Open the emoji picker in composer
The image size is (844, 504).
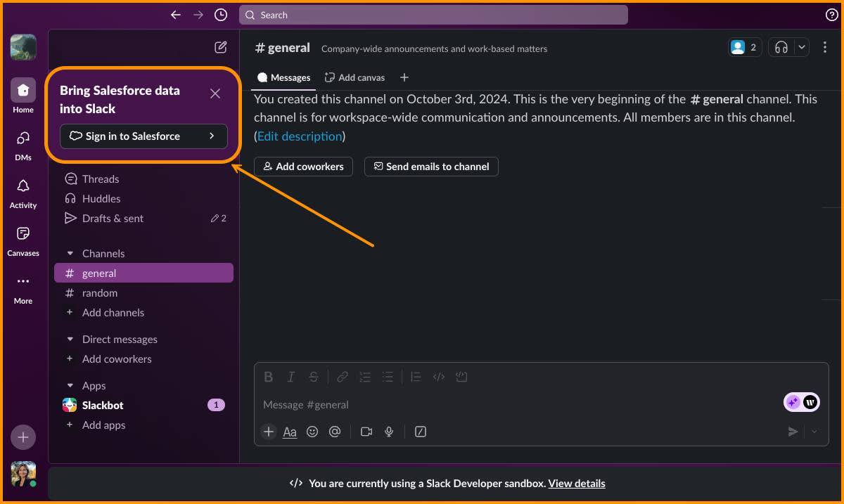coord(312,432)
